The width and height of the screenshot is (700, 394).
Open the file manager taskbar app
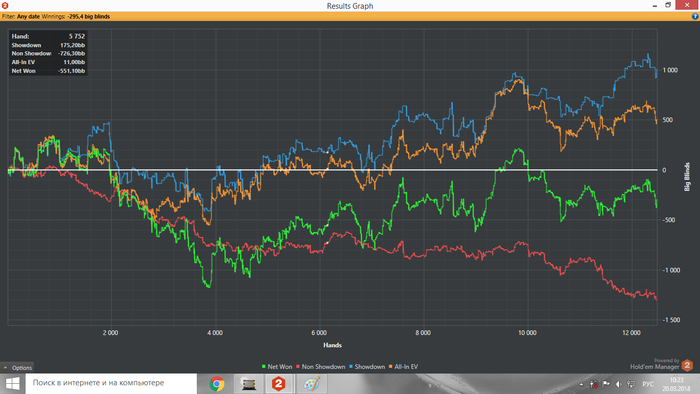point(248,384)
